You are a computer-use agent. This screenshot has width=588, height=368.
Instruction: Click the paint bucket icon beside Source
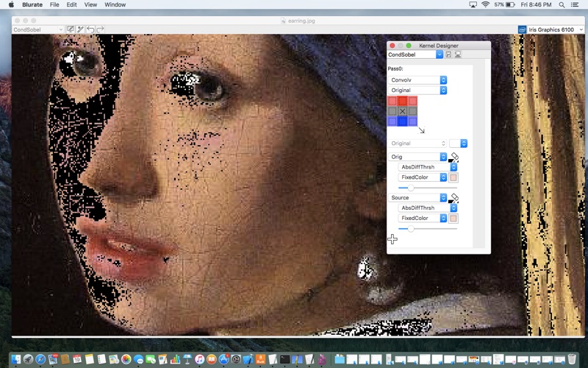point(453,198)
